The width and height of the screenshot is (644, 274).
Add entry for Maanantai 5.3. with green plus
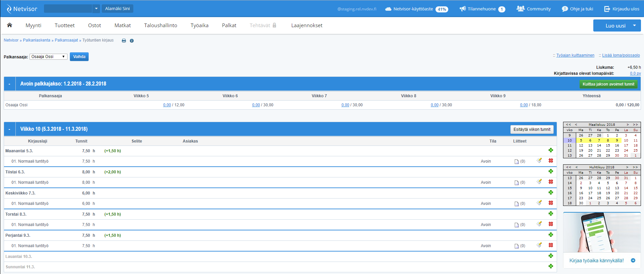click(x=551, y=150)
